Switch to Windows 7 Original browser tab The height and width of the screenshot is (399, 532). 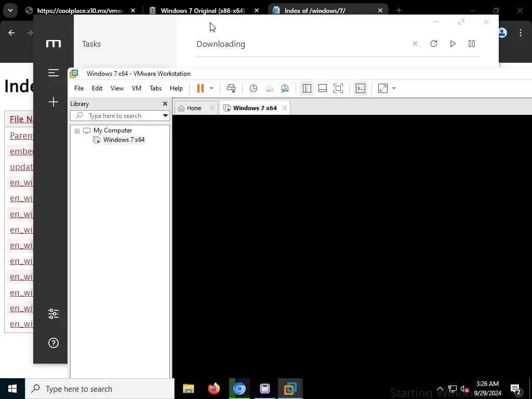202,10
